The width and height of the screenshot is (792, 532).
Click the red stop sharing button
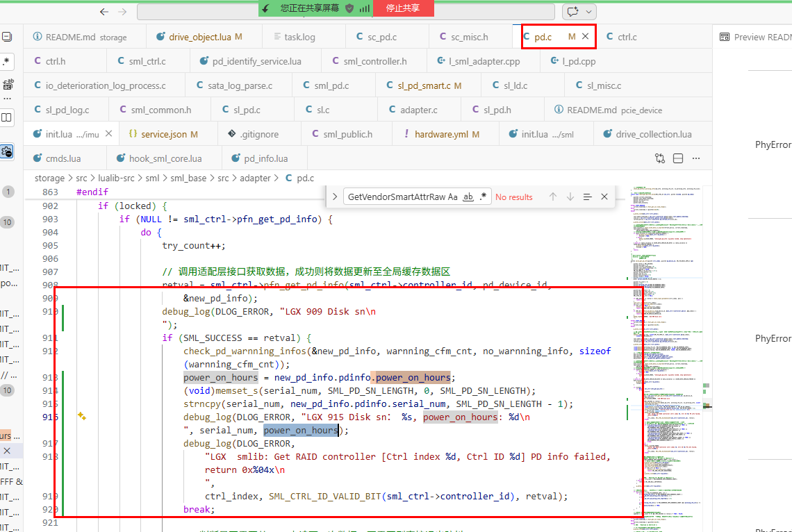[x=404, y=8]
